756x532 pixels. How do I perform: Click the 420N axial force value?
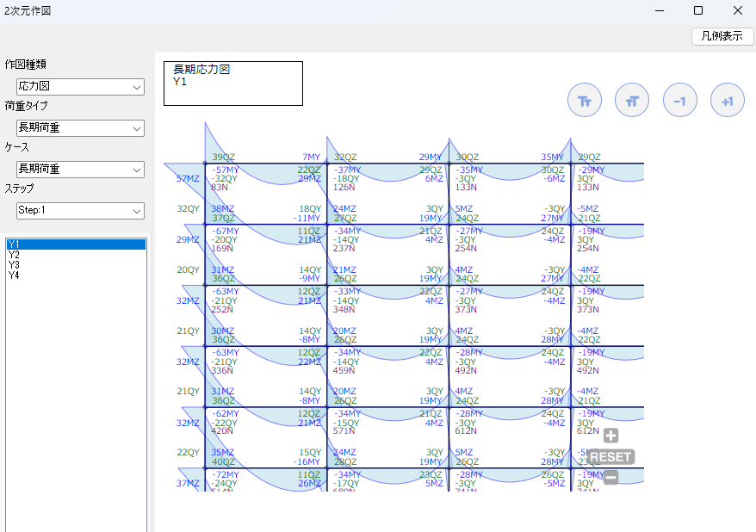click(x=222, y=430)
